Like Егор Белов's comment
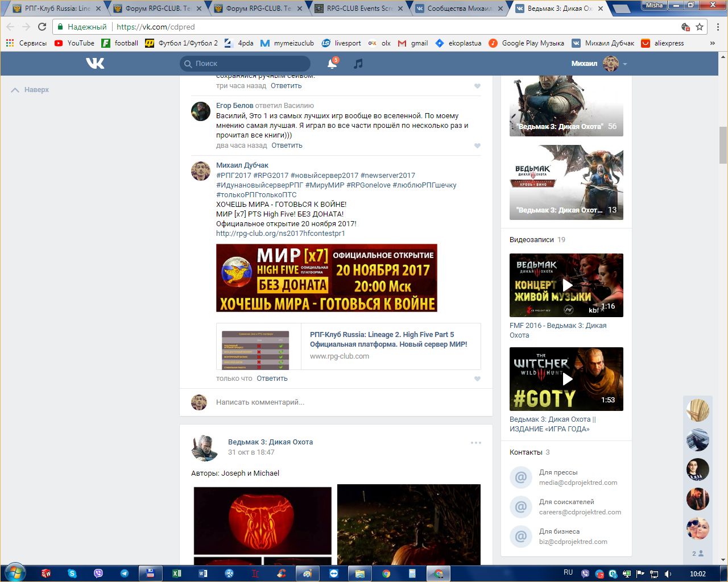The height and width of the screenshot is (582, 728). pos(477,146)
